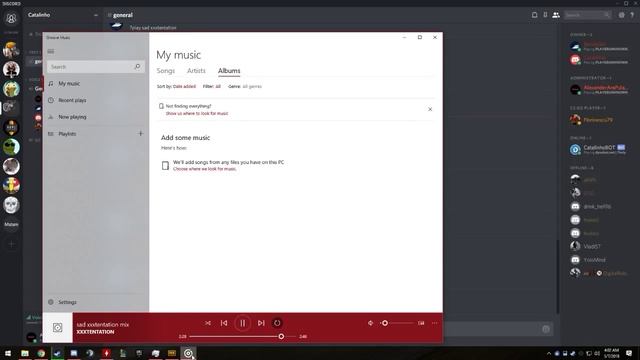Screen dimensions: 640x360
Task: Dismiss the Not finding everything banner
Action: 430,109
